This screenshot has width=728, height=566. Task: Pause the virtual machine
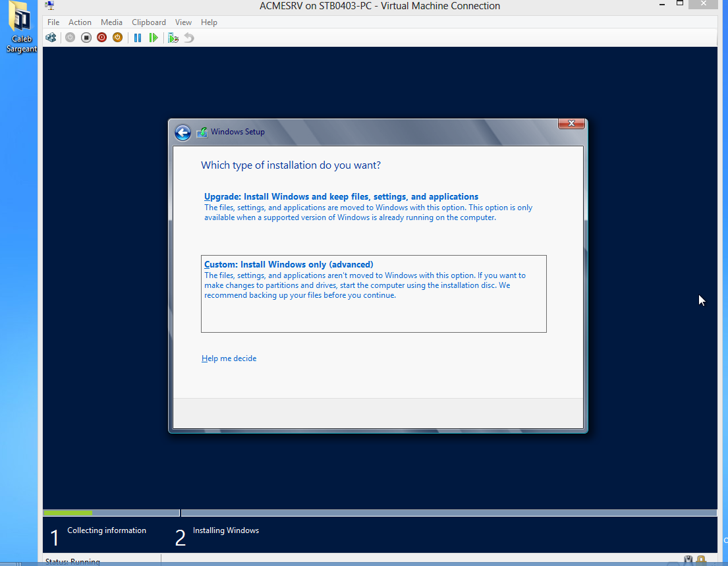(138, 38)
